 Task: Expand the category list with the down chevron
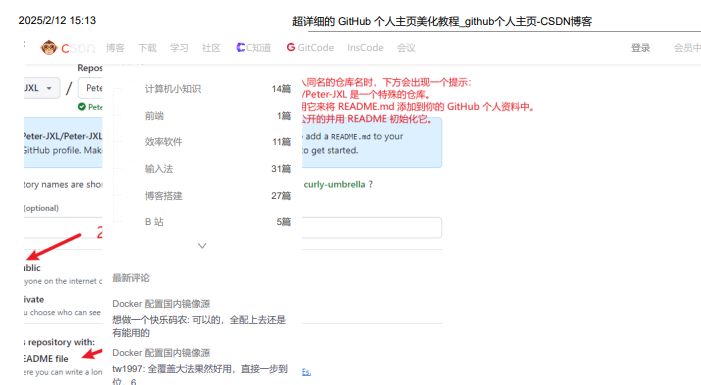(202, 245)
